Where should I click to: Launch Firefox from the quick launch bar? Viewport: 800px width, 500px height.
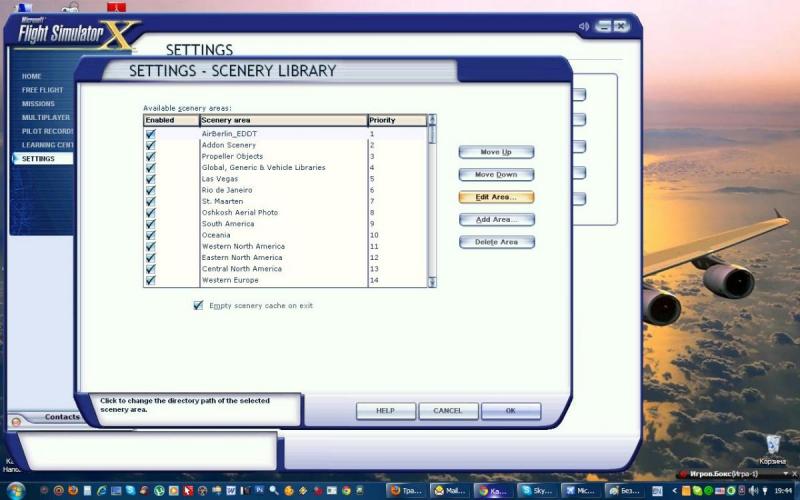[x=72, y=491]
